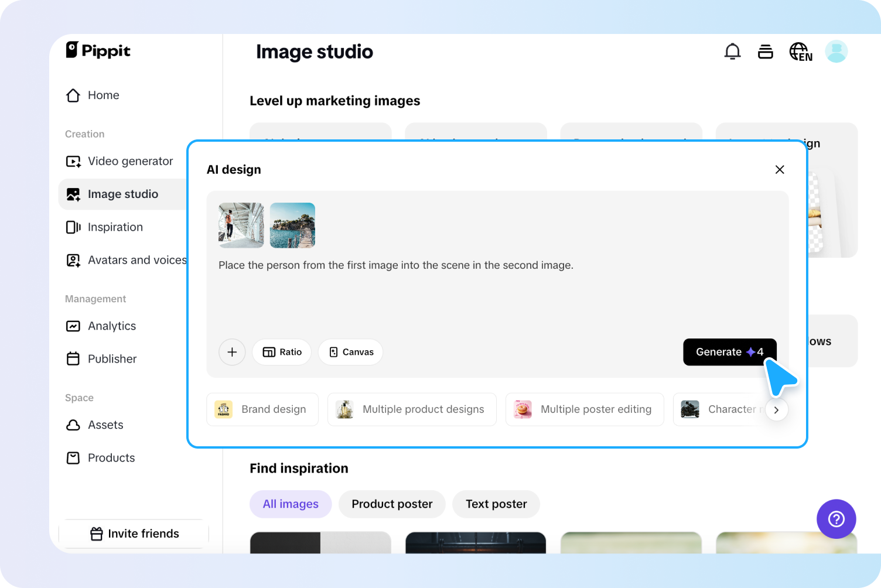Switch to the Product poster tab
The width and height of the screenshot is (881, 588).
click(391, 504)
